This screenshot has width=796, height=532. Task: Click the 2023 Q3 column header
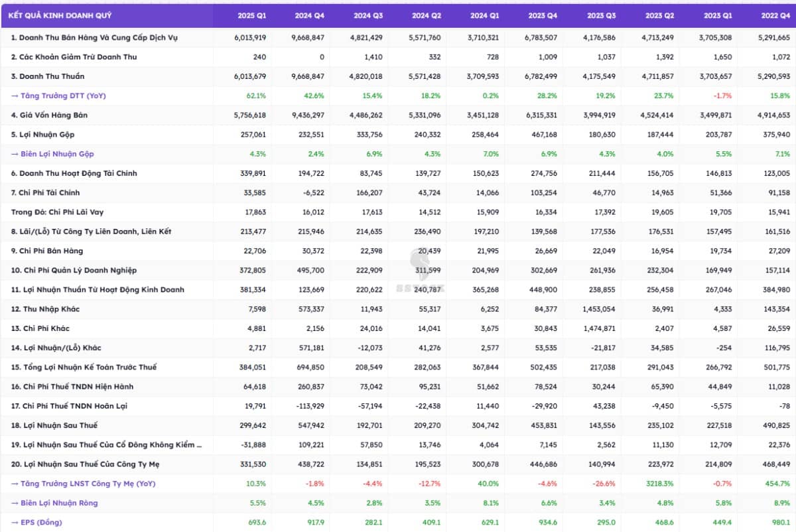click(x=600, y=15)
